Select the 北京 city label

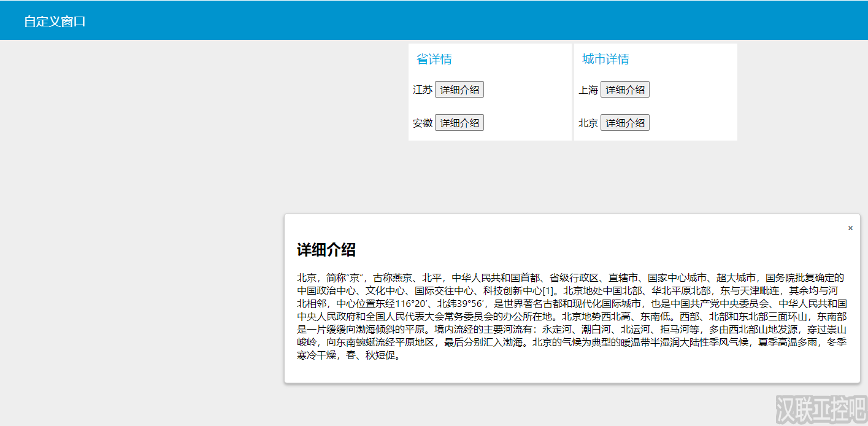point(588,122)
